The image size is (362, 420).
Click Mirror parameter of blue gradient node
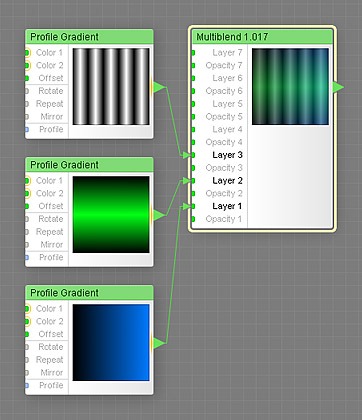(52, 373)
